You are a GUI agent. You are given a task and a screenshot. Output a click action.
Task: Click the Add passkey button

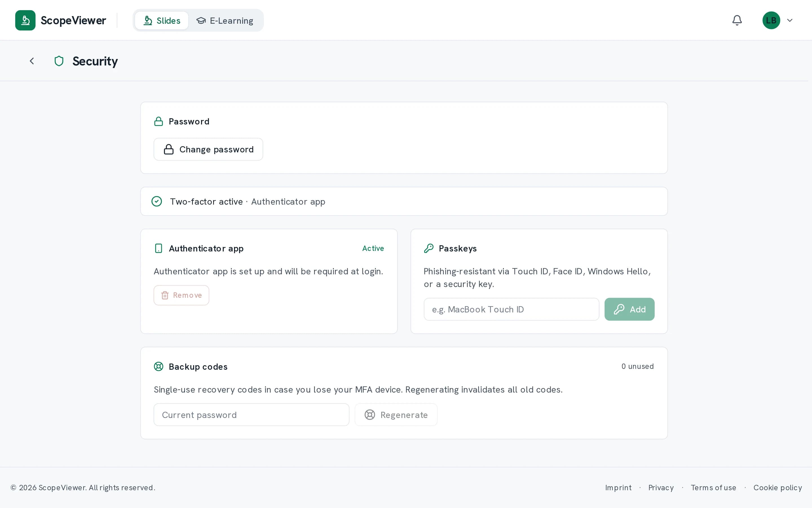(x=630, y=309)
